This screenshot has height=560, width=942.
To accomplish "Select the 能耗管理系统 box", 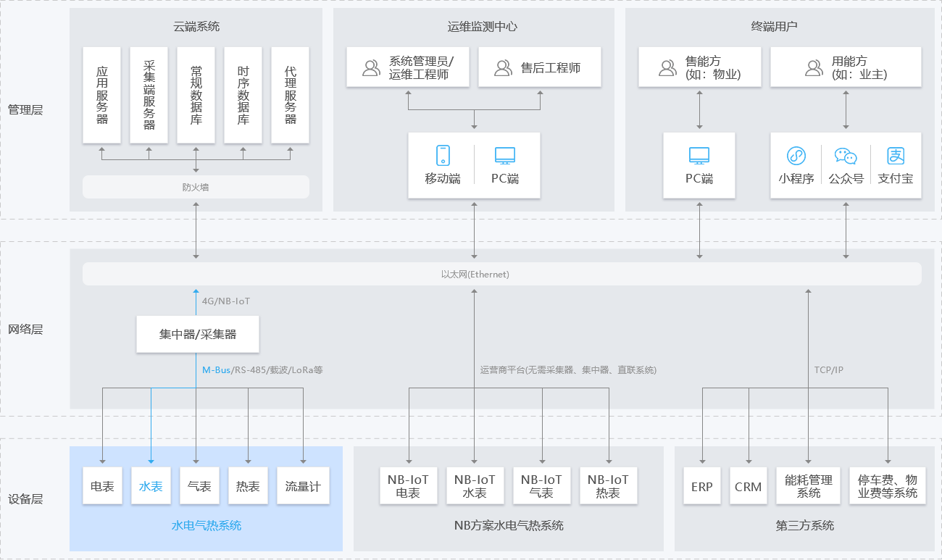I will [809, 486].
